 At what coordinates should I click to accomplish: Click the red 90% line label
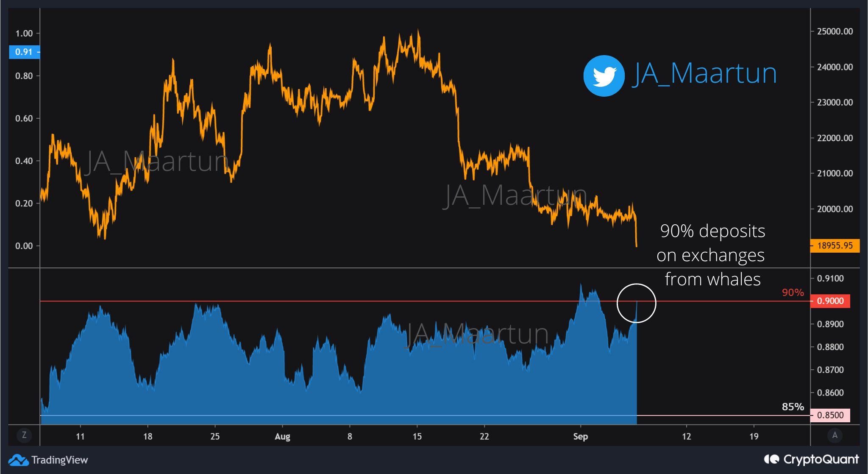tap(793, 293)
